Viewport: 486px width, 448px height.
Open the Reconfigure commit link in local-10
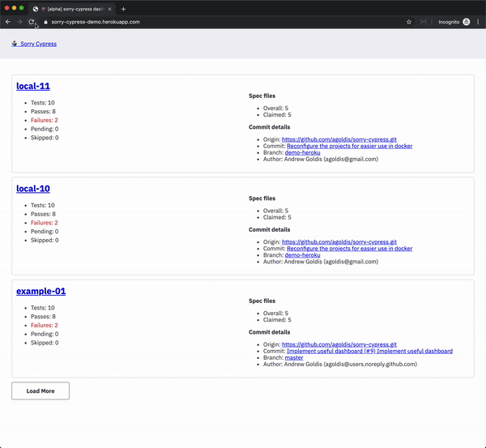pyautogui.click(x=349, y=249)
